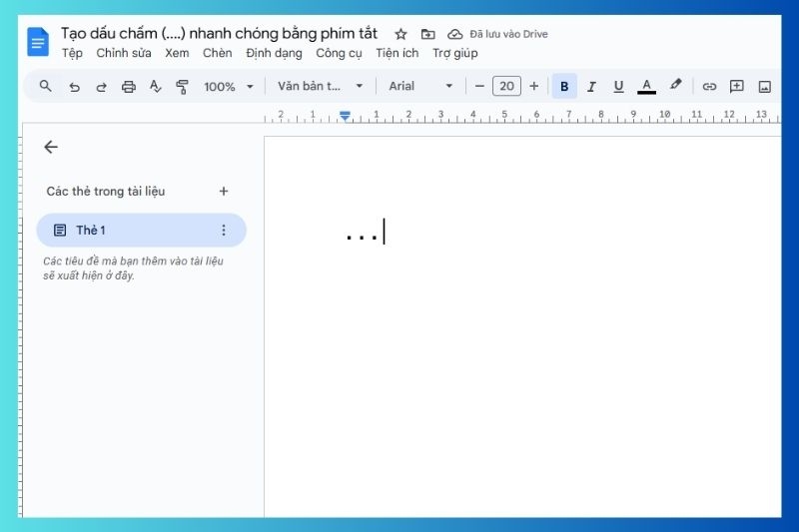Viewport: 799px width, 532px height.
Task: Open the Chỉnh sửa menu
Action: 124,54
